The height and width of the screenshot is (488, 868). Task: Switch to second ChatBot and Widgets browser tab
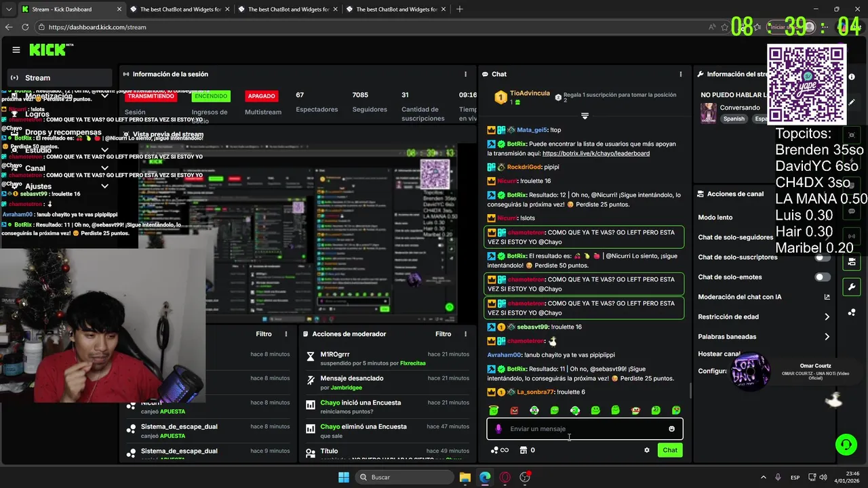(178, 9)
